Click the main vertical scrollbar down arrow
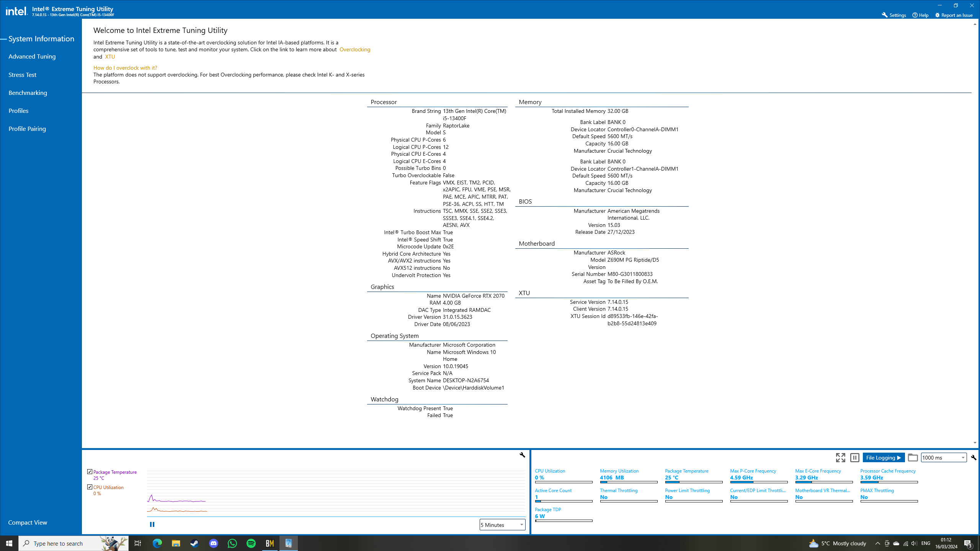The height and width of the screenshot is (551, 980). [975, 443]
